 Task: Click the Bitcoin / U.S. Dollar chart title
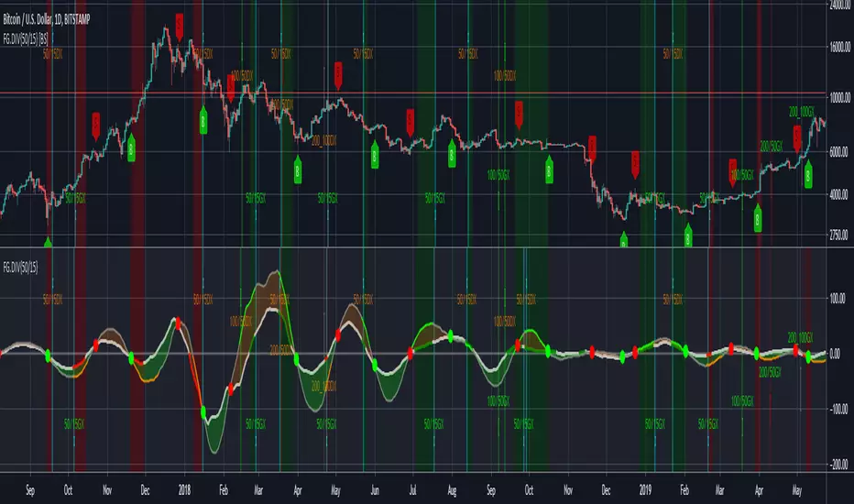click(x=47, y=19)
